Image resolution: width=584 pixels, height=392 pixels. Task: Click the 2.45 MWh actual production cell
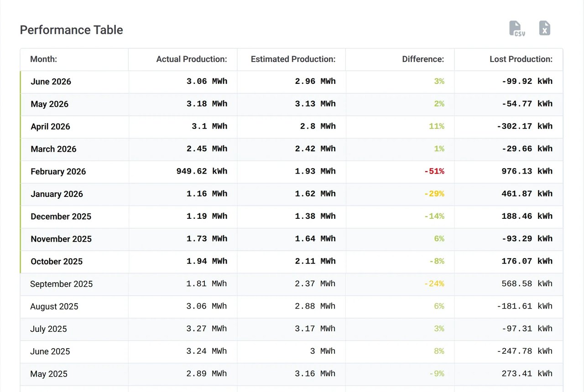click(207, 149)
